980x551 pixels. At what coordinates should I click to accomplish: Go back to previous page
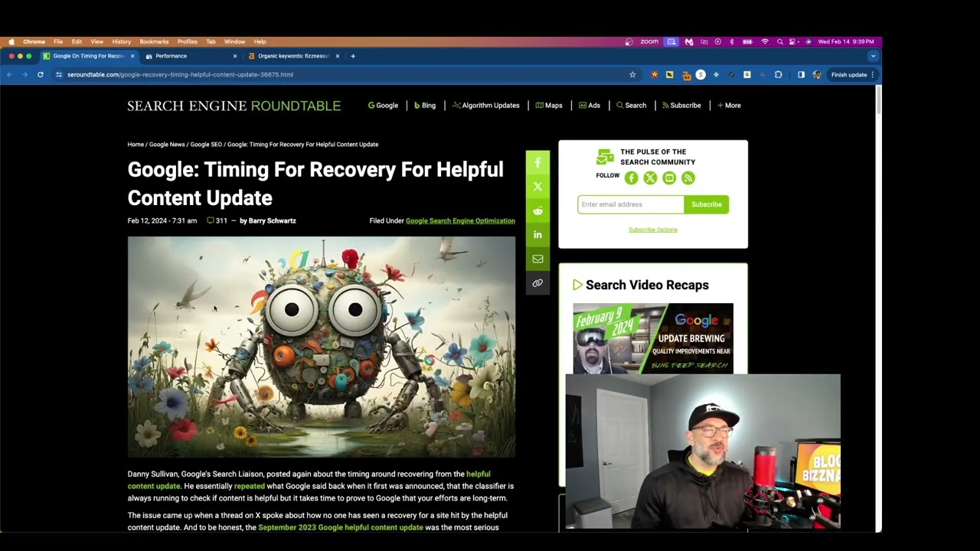9,74
